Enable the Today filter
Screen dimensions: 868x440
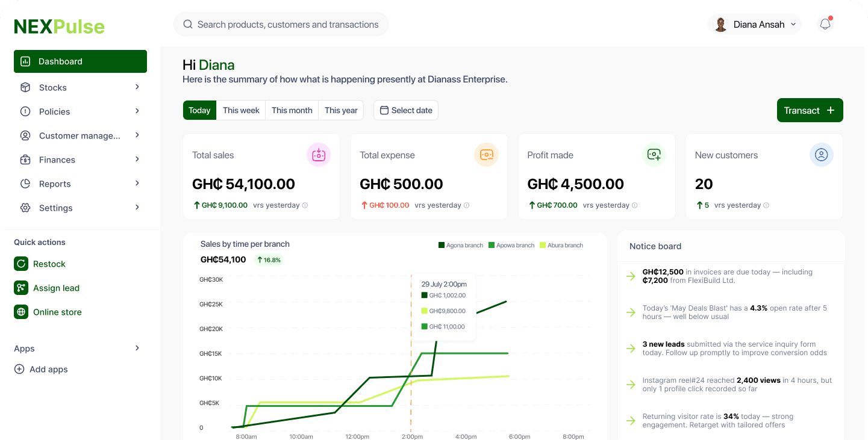pos(199,110)
